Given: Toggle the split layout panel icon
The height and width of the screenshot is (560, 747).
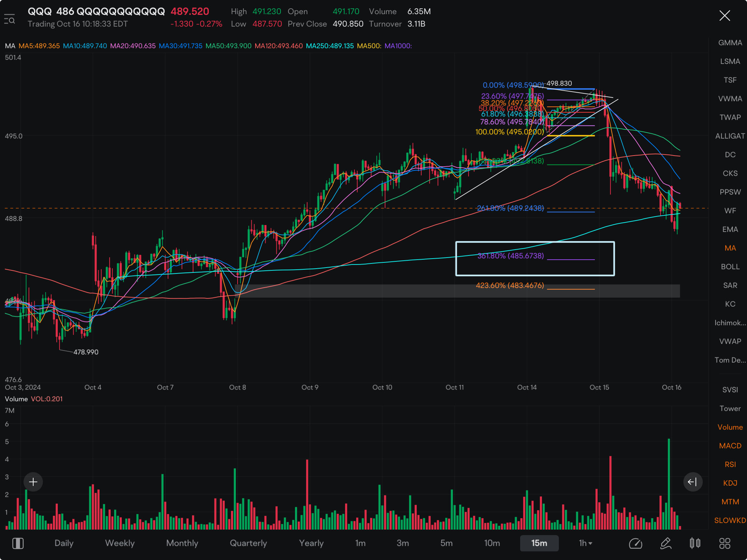Looking at the screenshot, I should click(18, 543).
